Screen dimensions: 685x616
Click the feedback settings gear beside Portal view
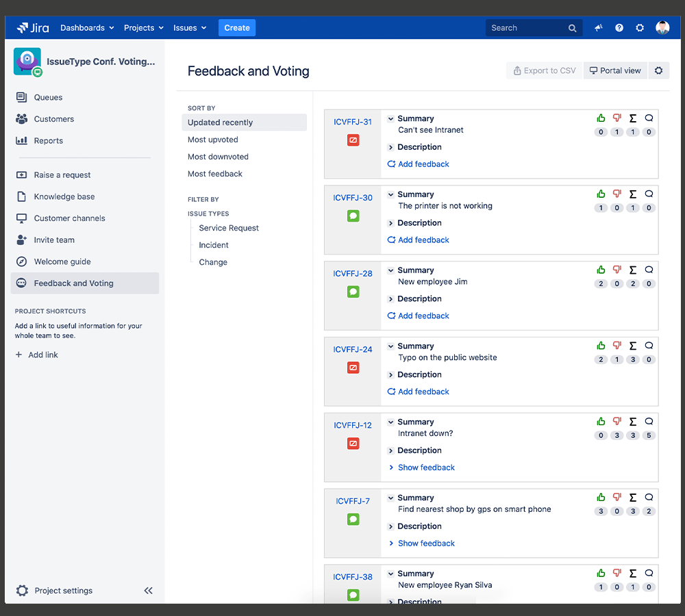click(658, 70)
